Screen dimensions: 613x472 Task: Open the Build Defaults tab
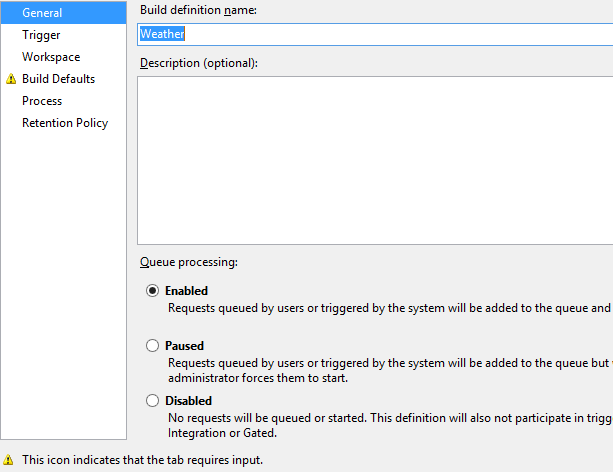[x=58, y=79]
